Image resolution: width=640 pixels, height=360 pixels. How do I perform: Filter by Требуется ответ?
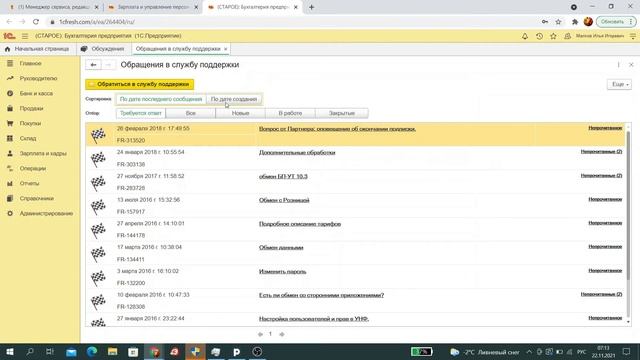(x=140, y=113)
